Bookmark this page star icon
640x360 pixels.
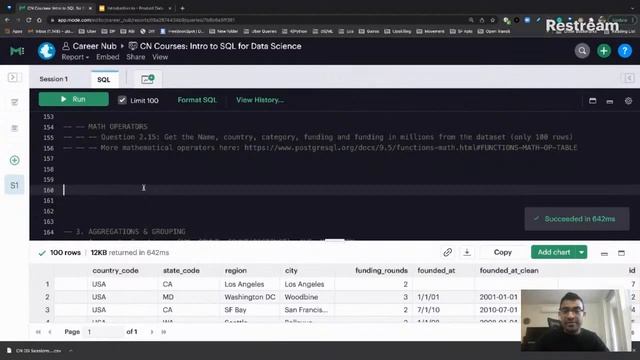point(493,20)
